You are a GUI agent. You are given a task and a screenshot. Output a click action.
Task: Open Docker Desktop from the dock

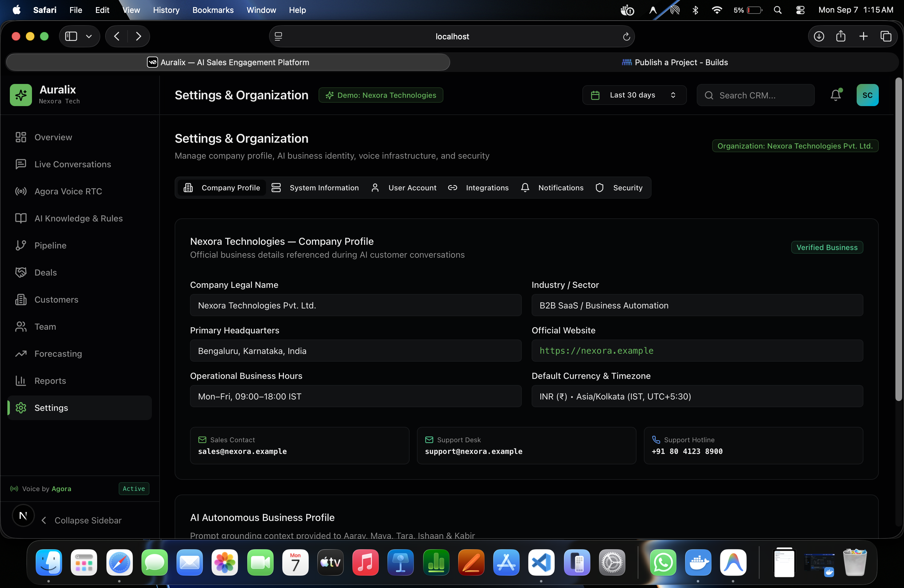click(698, 562)
